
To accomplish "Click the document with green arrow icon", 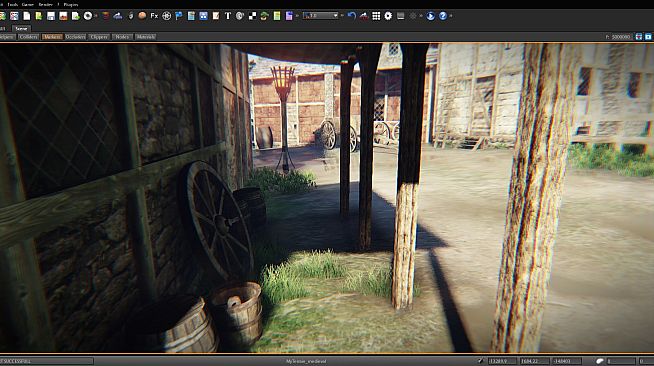I will [75, 16].
